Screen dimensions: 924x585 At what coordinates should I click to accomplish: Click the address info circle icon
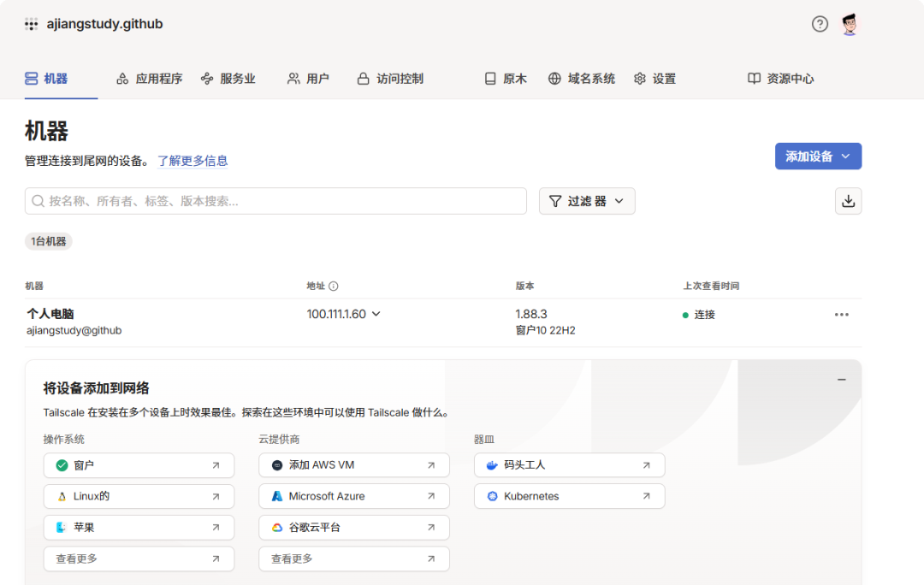point(334,287)
